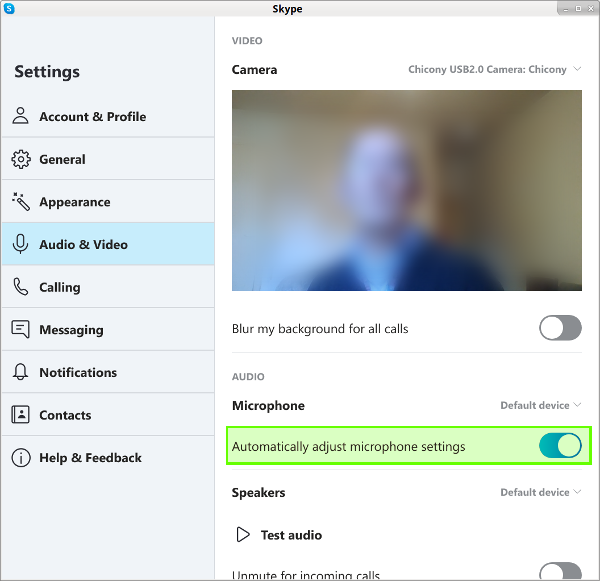Click the Microphone label text
The height and width of the screenshot is (581, 600).
coord(268,406)
